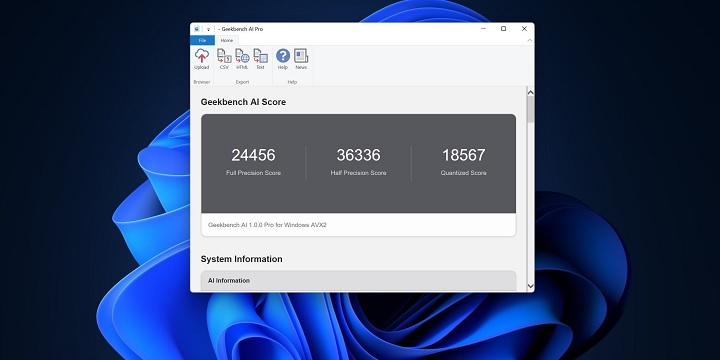Open the File menu tab
Viewport: 720px width, 360px height.
tap(202, 40)
